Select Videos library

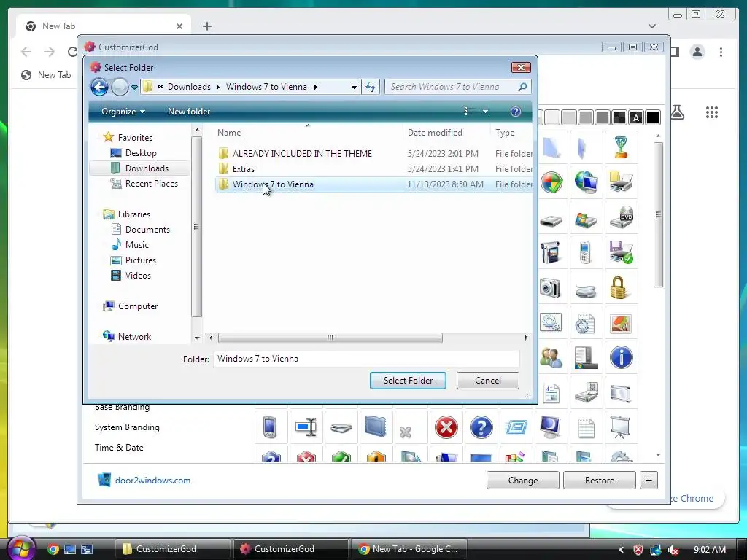(138, 275)
